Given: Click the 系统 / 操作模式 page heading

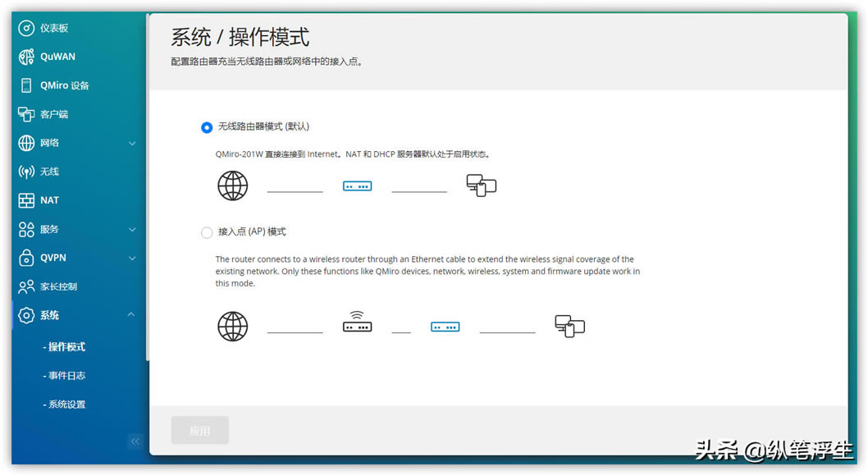Looking at the screenshot, I should point(240,37).
